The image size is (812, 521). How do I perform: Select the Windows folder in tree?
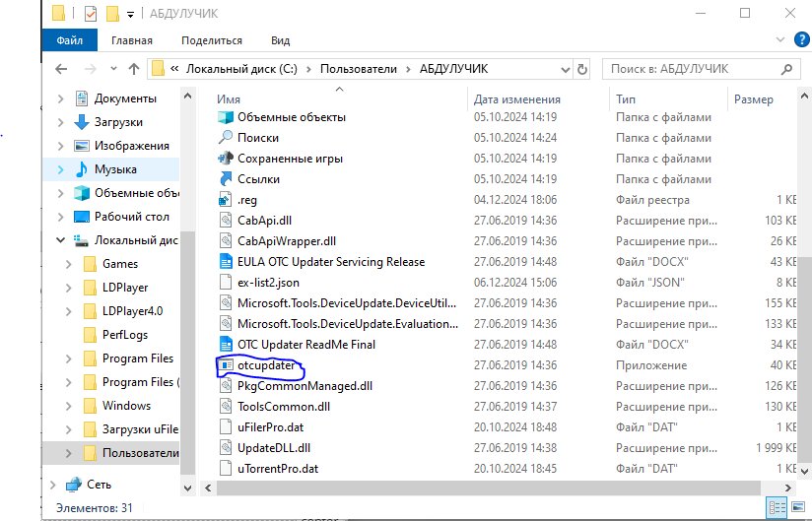[x=126, y=406]
